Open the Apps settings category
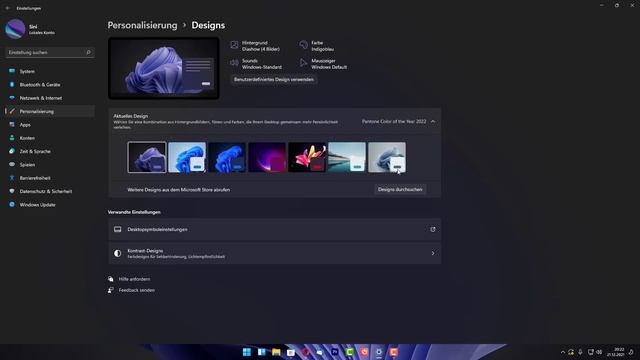Image resolution: width=640 pixels, height=360 pixels. tap(49, 124)
